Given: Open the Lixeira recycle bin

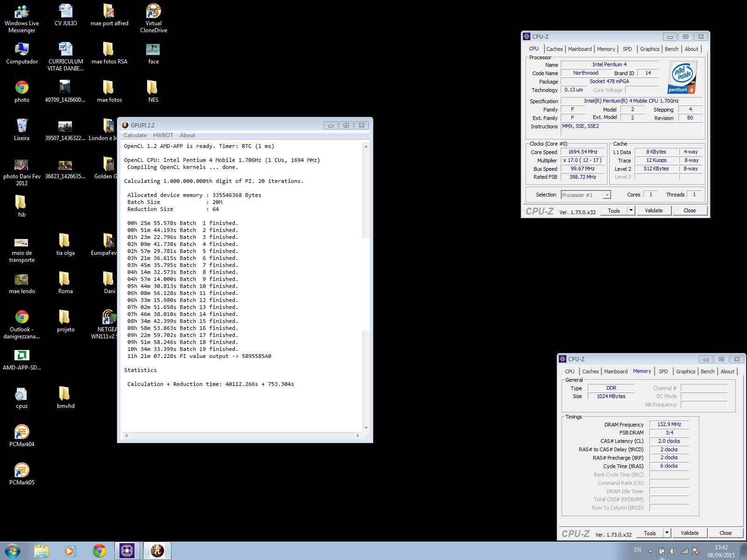Looking at the screenshot, I should coord(21,130).
